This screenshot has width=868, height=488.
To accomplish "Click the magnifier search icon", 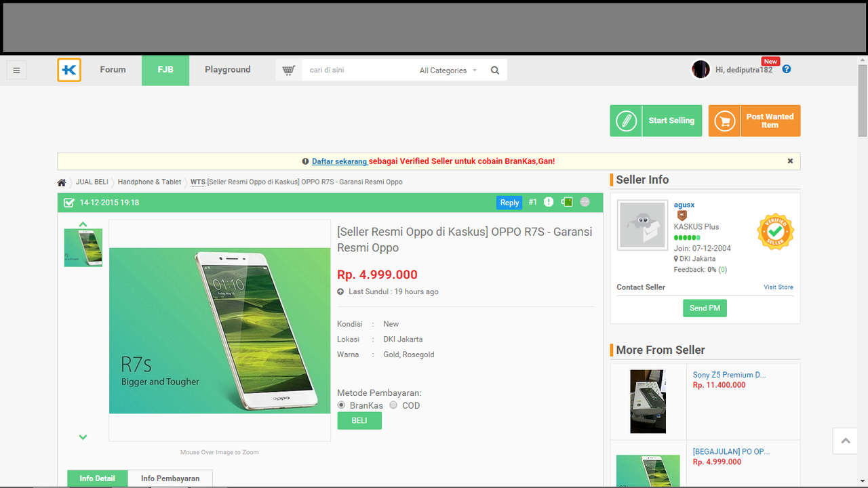I will 495,70.
